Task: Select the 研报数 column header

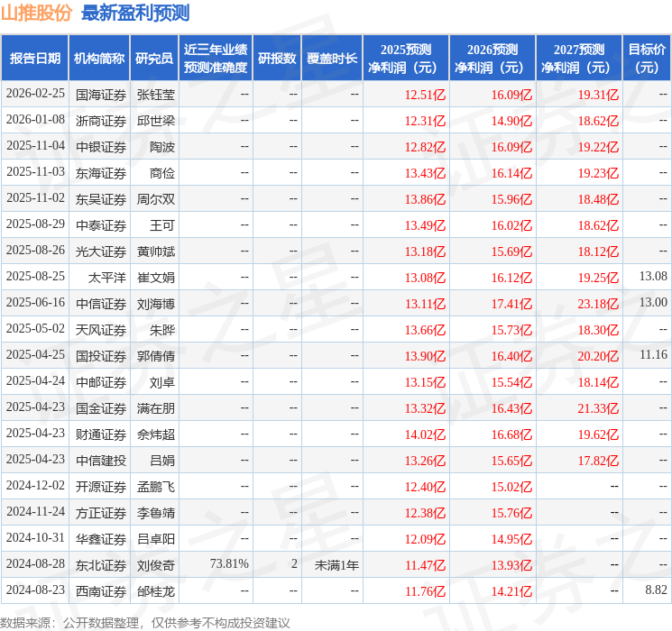Action: [277, 59]
